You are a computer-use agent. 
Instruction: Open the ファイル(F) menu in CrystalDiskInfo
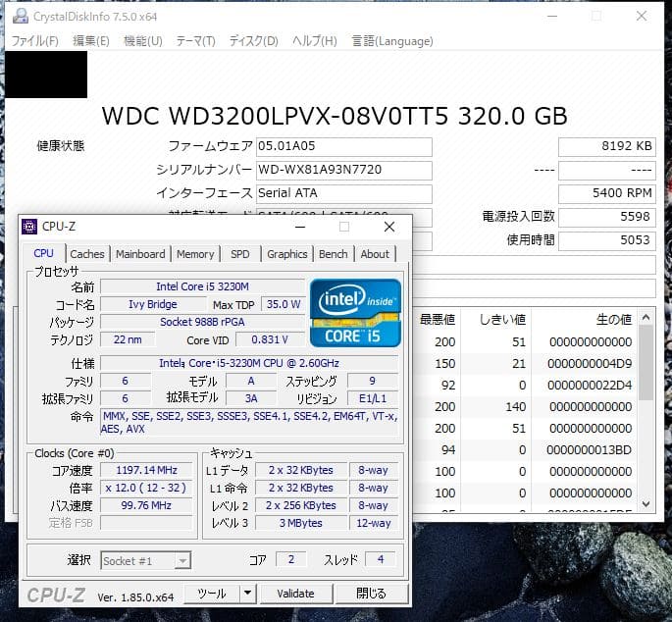pos(34,41)
